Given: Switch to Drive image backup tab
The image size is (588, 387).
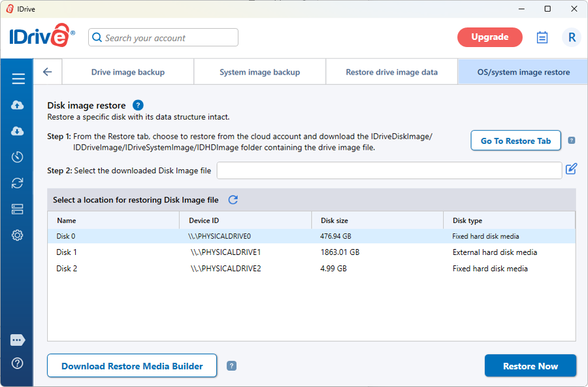Looking at the screenshot, I should 128,72.
